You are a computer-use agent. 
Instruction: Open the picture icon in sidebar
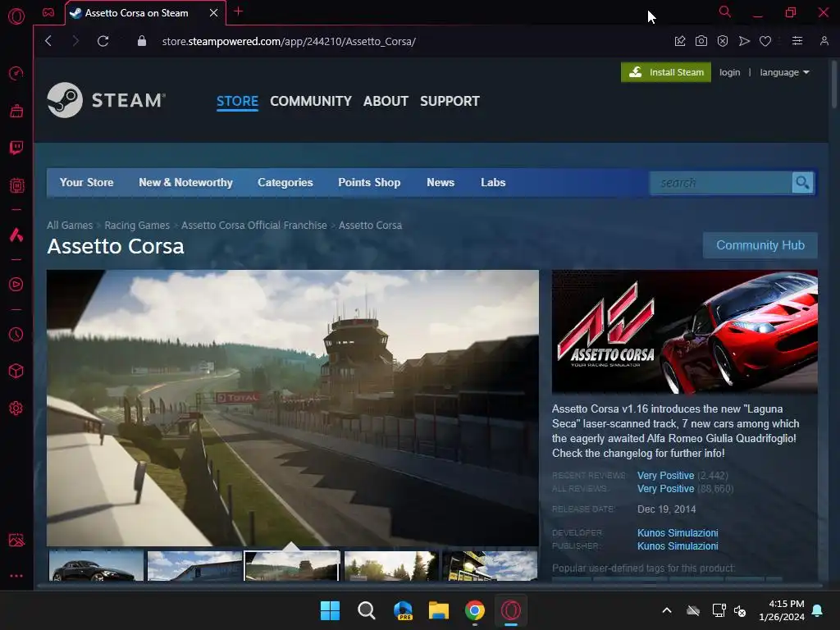pyautogui.click(x=16, y=540)
